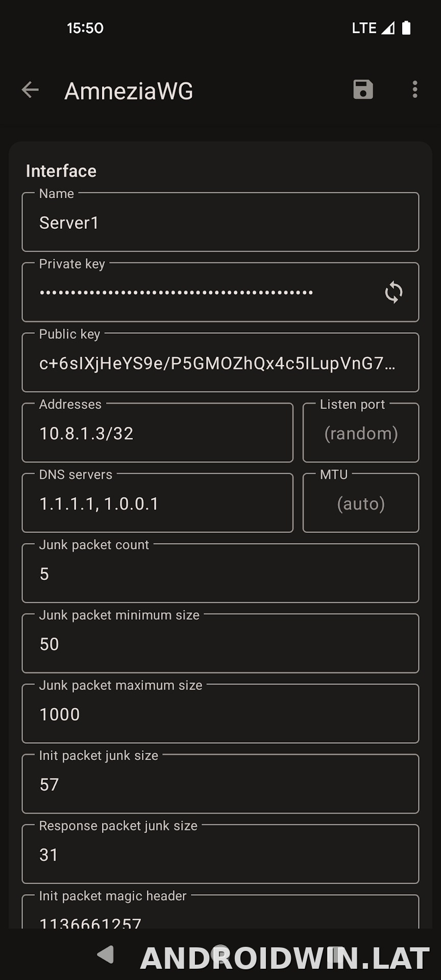
Task: Tap the LTE signal indicator
Action: click(373, 28)
